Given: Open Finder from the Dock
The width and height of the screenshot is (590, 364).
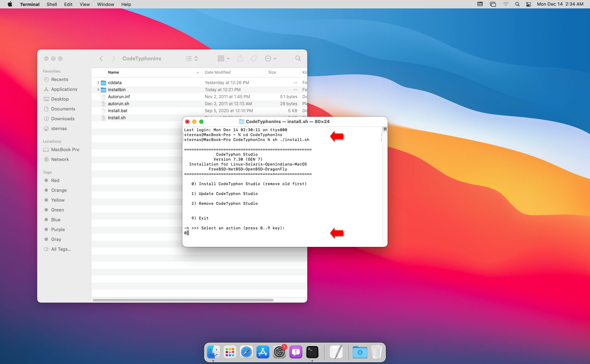Looking at the screenshot, I should [x=213, y=352].
